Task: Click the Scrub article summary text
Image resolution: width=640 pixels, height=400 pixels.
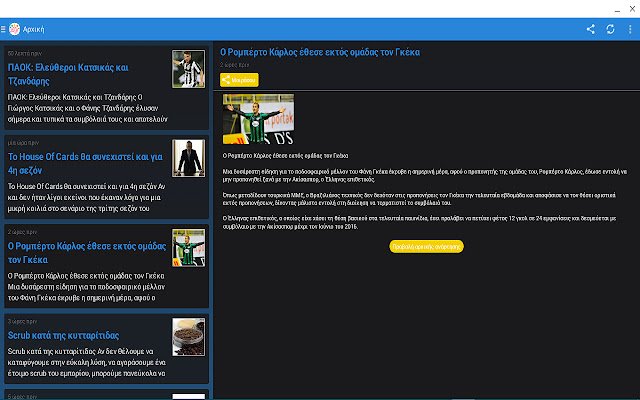Action: point(87,362)
